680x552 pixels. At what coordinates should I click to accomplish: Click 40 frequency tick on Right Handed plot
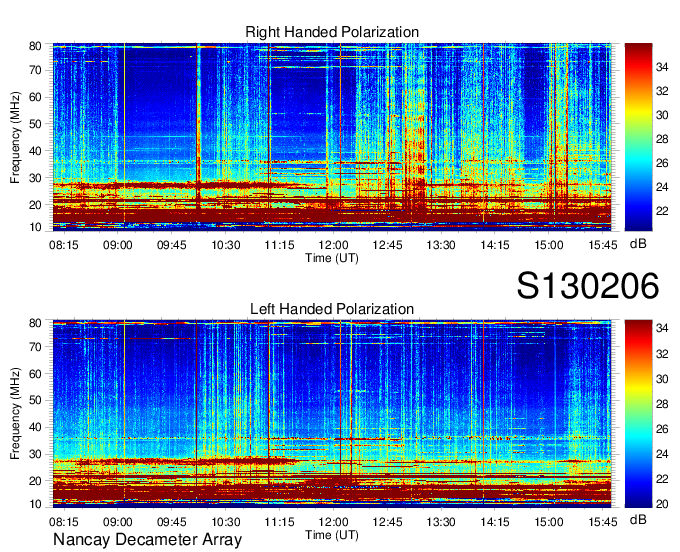tap(35, 151)
